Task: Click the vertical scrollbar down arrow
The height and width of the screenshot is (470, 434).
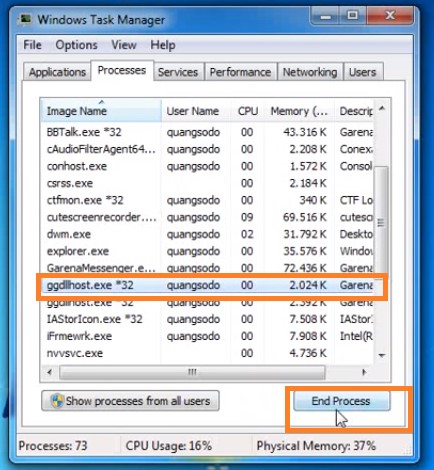Action: (382, 355)
